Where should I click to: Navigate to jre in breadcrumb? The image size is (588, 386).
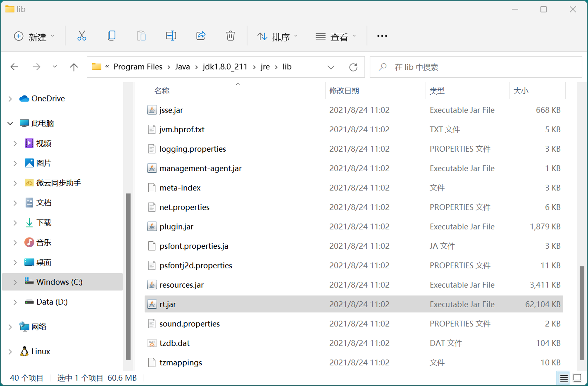pyautogui.click(x=265, y=67)
